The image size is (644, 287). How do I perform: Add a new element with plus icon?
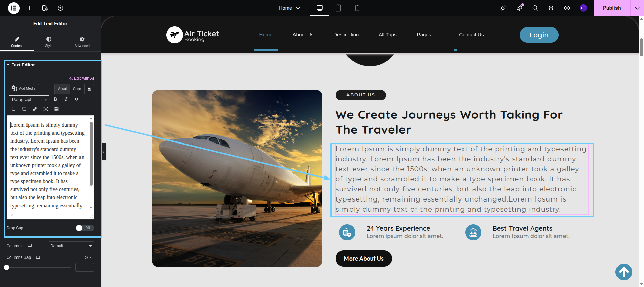pyautogui.click(x=30, y=8)
